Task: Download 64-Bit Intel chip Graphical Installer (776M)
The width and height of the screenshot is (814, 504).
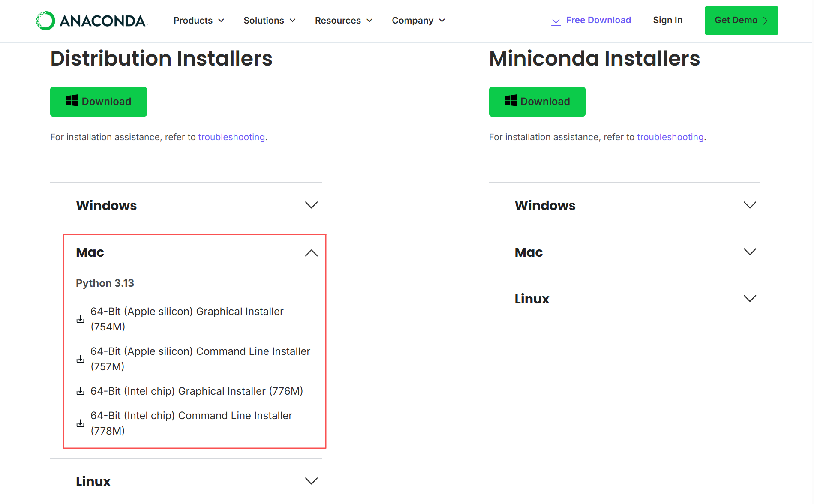Action: tap(197, 391)
